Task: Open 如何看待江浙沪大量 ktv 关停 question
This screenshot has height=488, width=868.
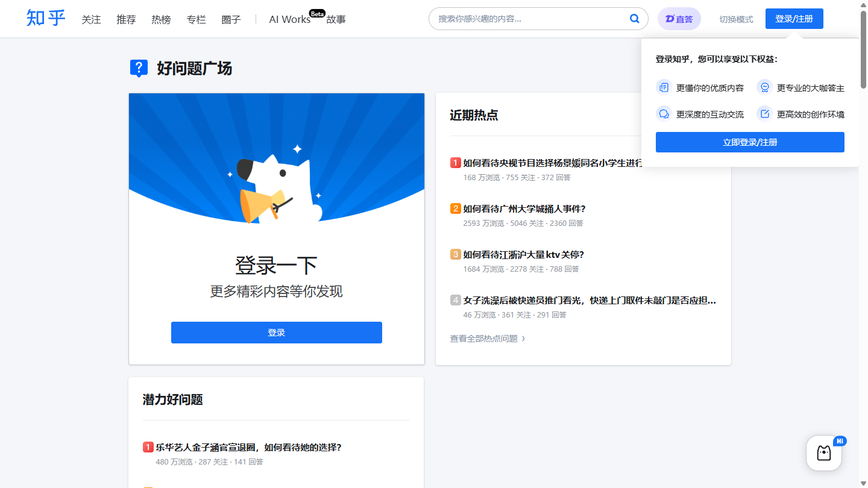Action: pos(523,254)
